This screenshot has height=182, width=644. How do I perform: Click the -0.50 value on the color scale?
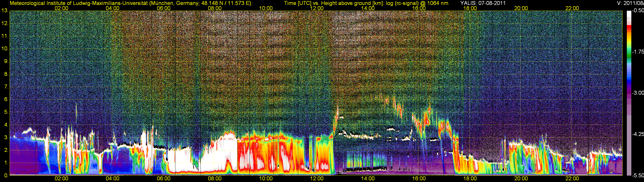coord(638,10)
